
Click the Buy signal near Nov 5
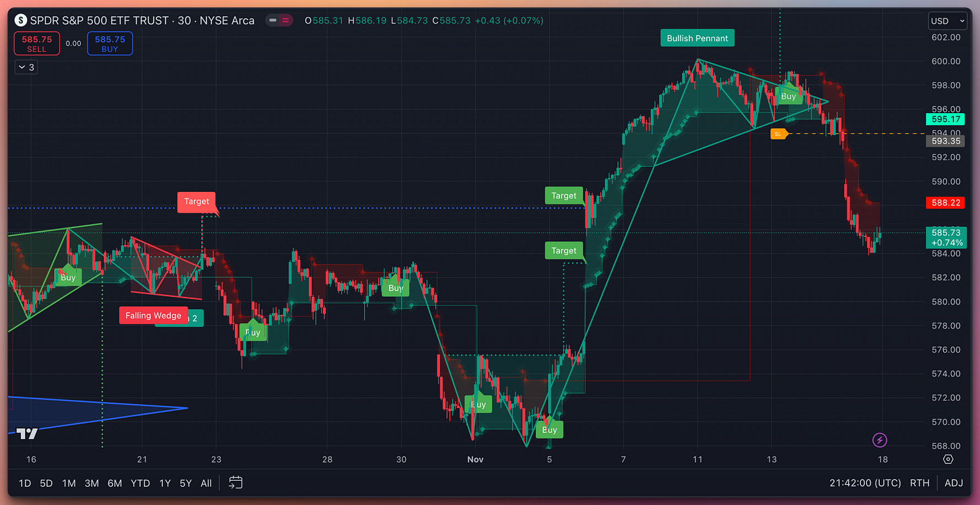point(550,429)
